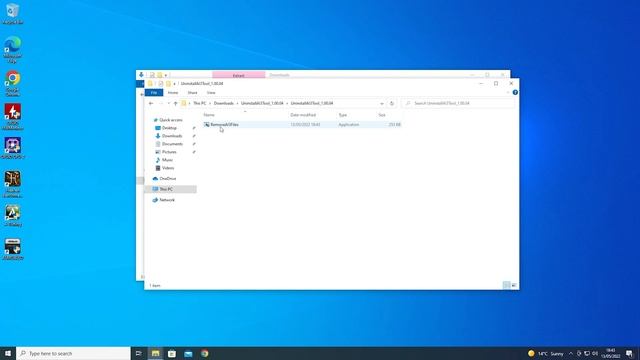
Task: Open the weather widget showing Sunny
Action: click(546, 353)
